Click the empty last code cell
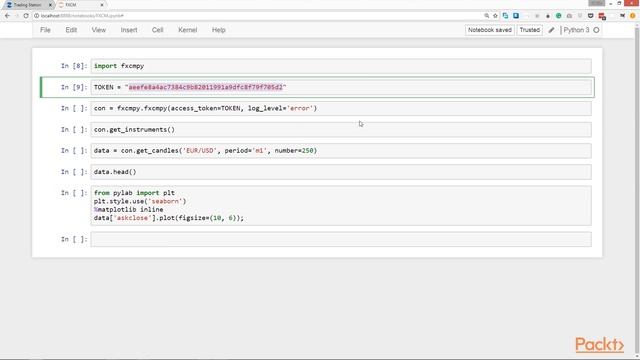 pyautogui.click(x=341, y=239)
